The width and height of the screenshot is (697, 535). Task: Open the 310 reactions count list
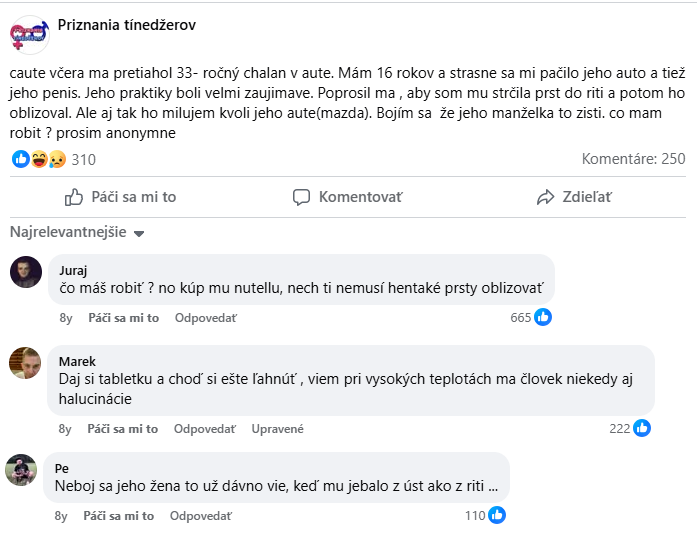point(84,159)
